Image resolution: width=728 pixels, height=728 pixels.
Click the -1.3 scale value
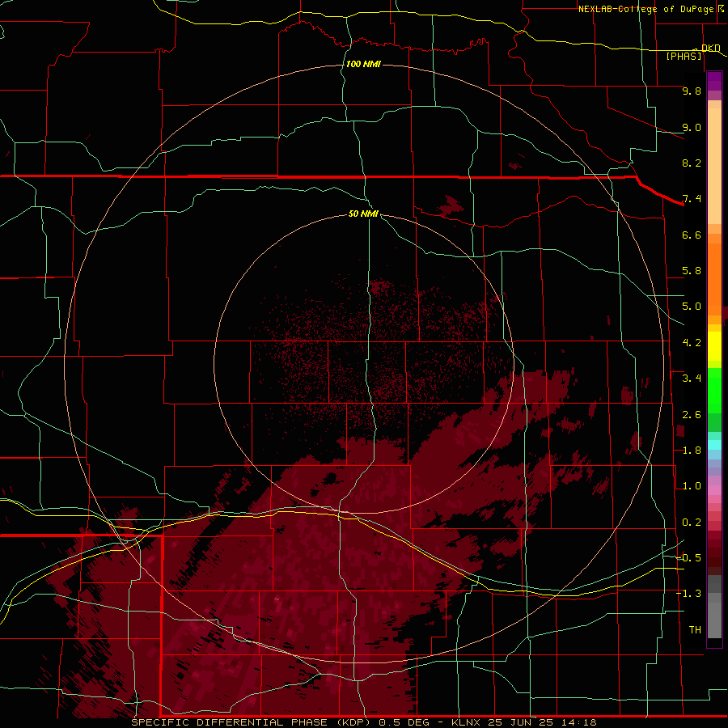(x=688, y=594)
